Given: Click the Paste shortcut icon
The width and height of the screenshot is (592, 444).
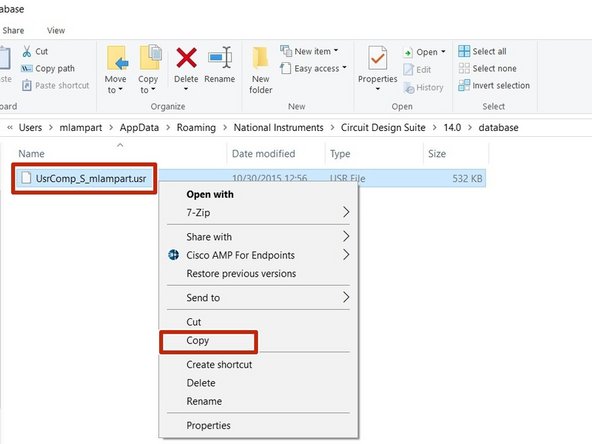Looking at the screenshot, I should tap(26, 85).
